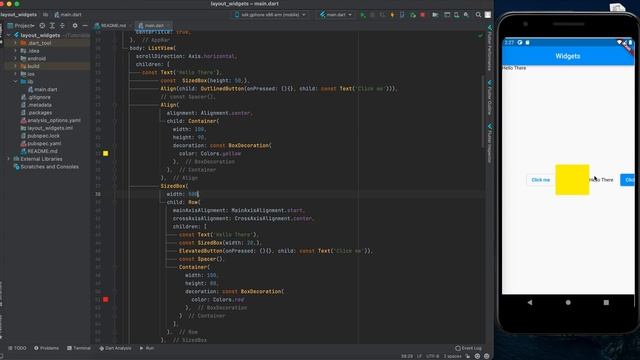Click the Collapse All icon in Project panel
The height and width of the screenshot is (360, 640).
[x=62, y=25]
